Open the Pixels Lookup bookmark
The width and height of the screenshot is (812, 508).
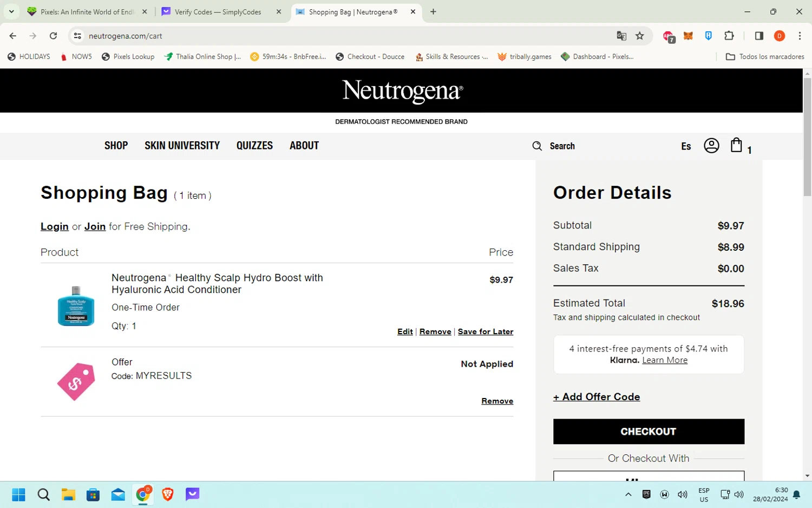pyautogui.click(x=128, y=56)
